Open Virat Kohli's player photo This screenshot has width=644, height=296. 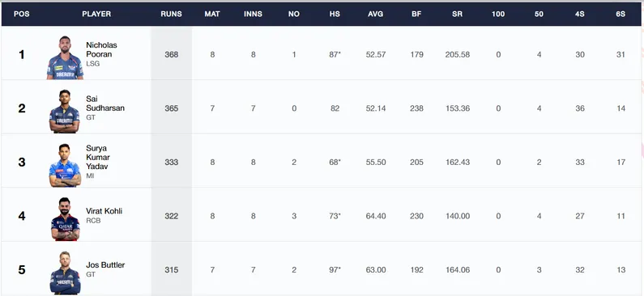65,219
